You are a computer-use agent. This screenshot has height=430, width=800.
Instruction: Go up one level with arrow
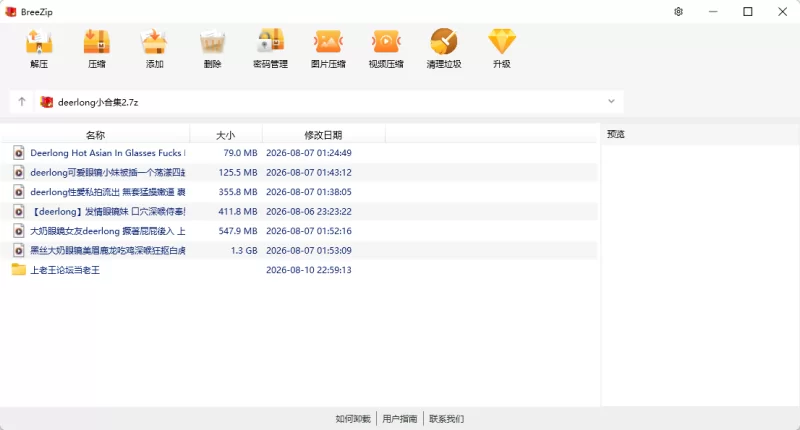(21, 102)
